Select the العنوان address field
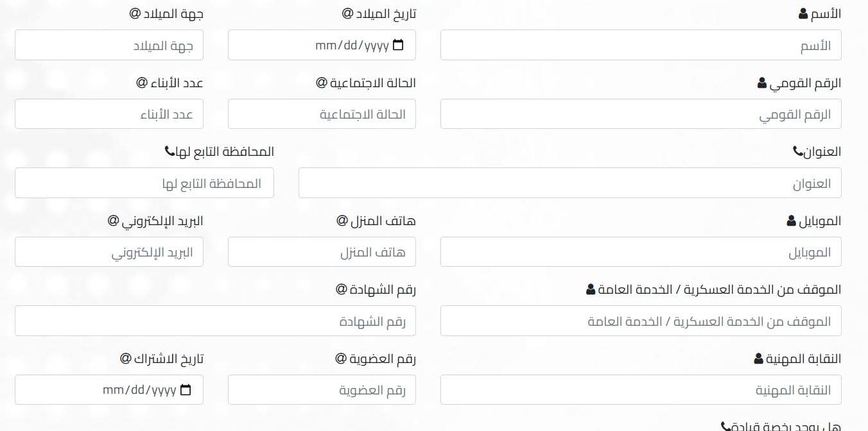This screenshot has width=868, height=431. (570, 183)
